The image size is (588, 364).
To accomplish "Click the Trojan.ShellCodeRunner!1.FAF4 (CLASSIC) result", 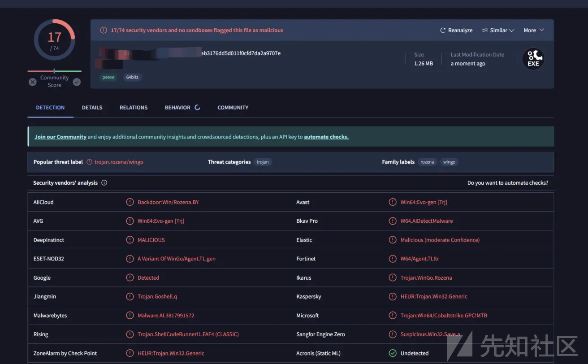I will click(x=188, y=334).
